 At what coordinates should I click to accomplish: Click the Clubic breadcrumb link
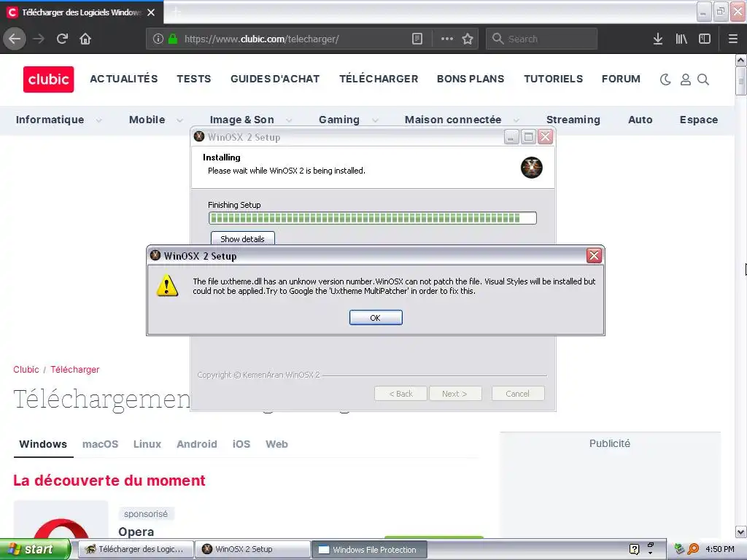point(26,370)
